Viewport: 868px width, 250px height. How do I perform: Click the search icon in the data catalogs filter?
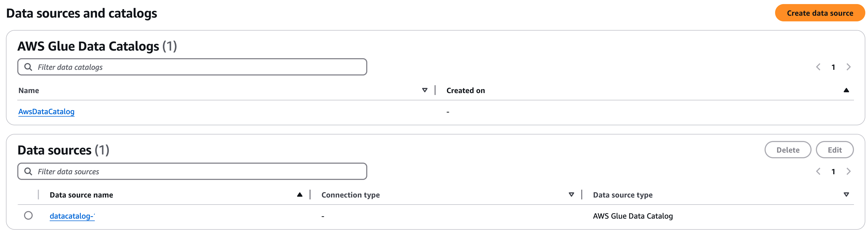pyautogui.click(x=28, y=67)
